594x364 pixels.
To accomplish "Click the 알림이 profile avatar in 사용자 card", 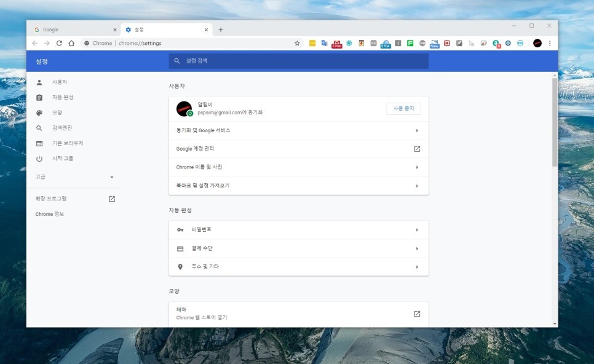I will 184,109.
